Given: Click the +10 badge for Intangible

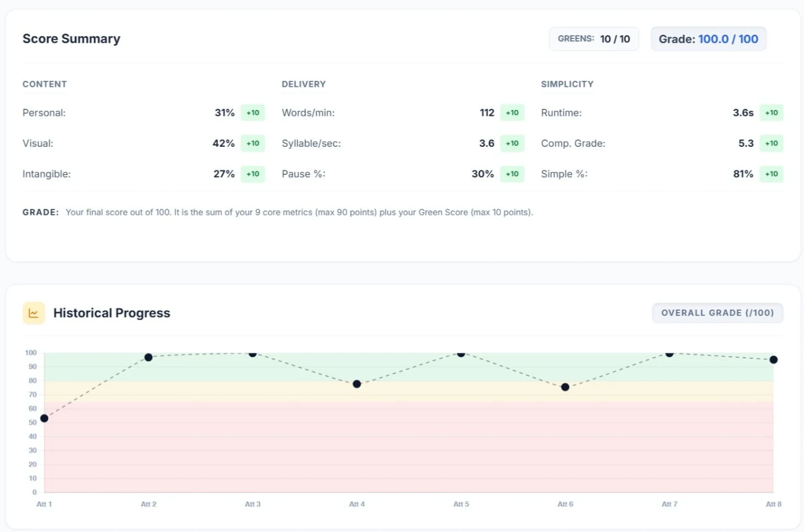Looking at the screenshot, I should pos(253,174).
